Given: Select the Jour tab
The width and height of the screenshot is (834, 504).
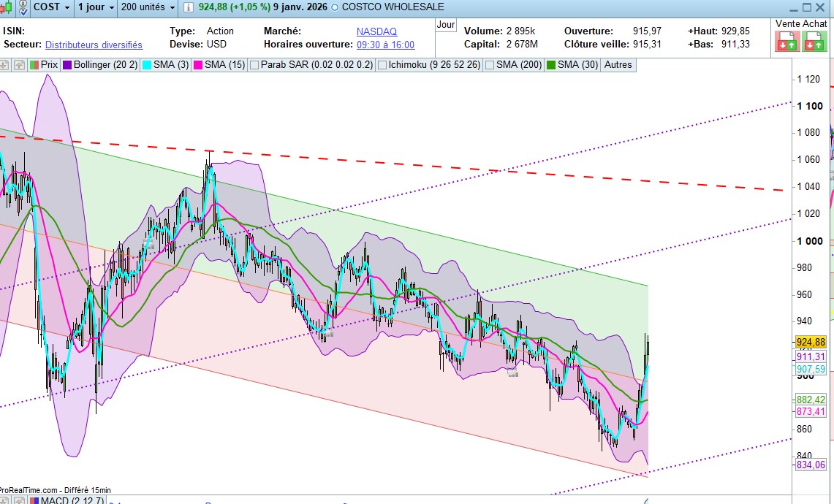Looking at the screenshot, I should tap(446, 24).
